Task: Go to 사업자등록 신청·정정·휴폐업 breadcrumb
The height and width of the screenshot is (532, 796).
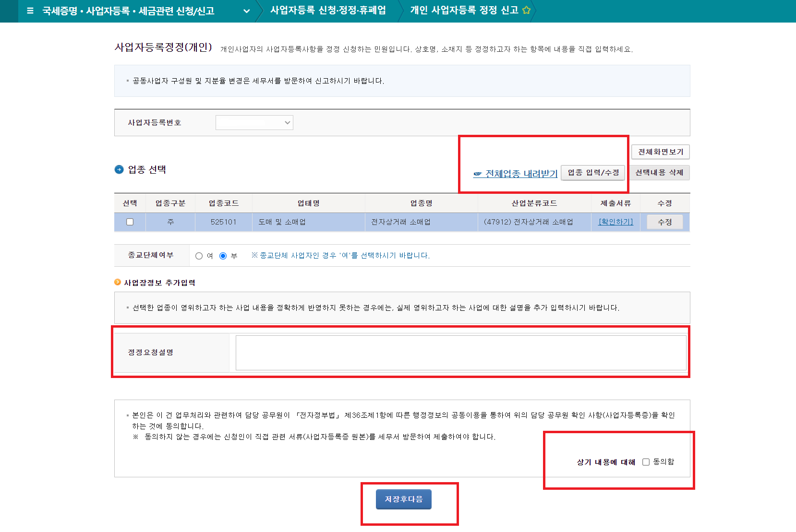Action: 328,10
